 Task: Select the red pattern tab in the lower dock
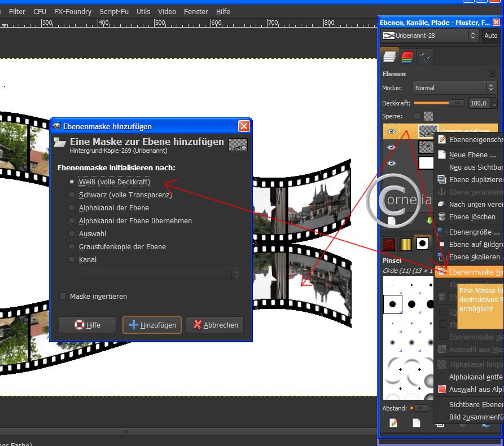coord(389,243)
